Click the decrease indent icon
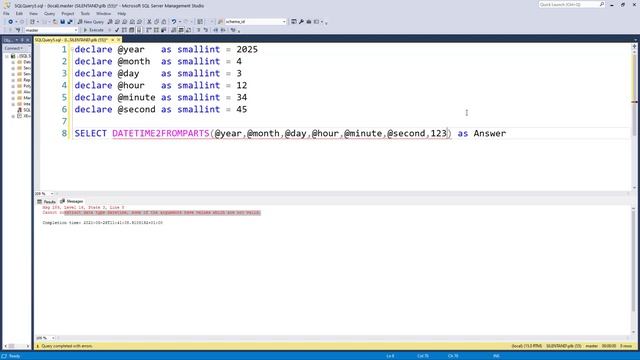640x360 pixels. (216, 30)
